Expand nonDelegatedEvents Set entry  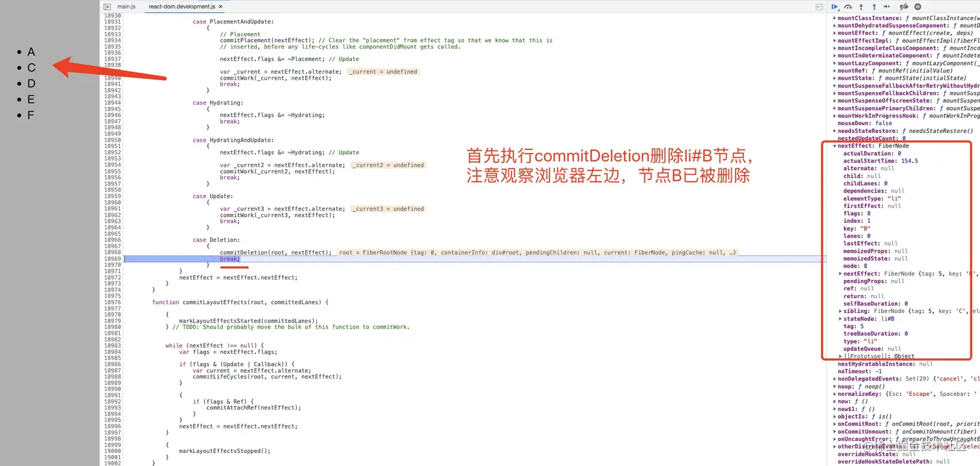pos(835,379)
